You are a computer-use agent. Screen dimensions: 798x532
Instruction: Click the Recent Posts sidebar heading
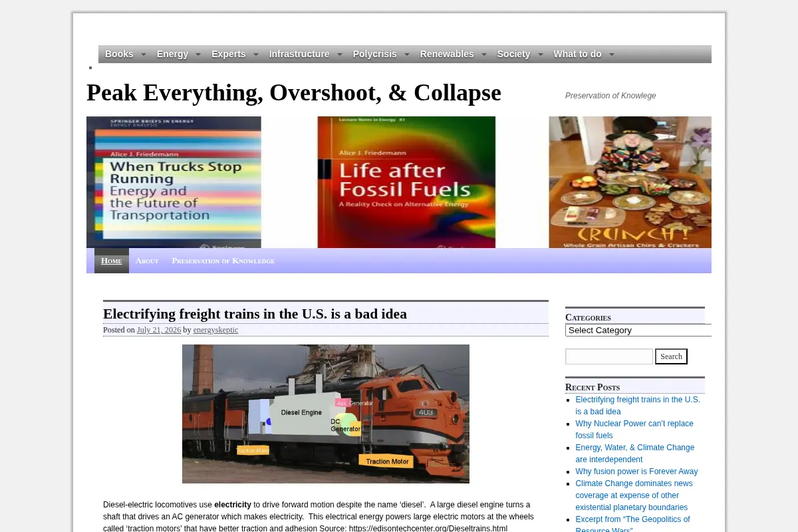tap(593, 387)
